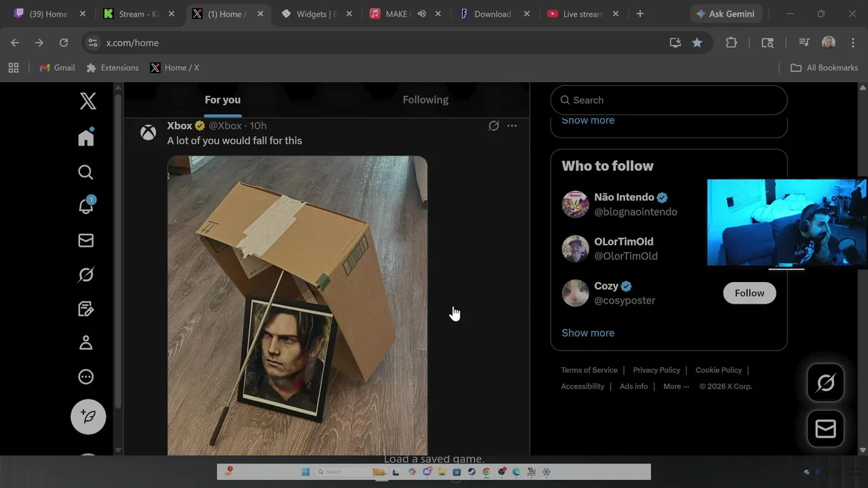Open floating Messages button bottom right
Image resolution: width=868 pixels, height=488 pixels.
(x=825, y=429)
